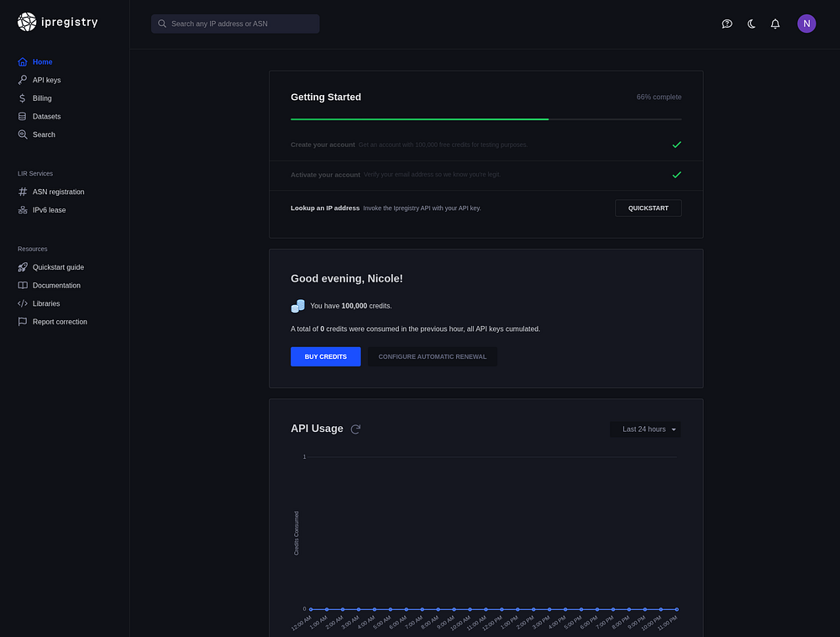Click the API keys key icon

23,80
